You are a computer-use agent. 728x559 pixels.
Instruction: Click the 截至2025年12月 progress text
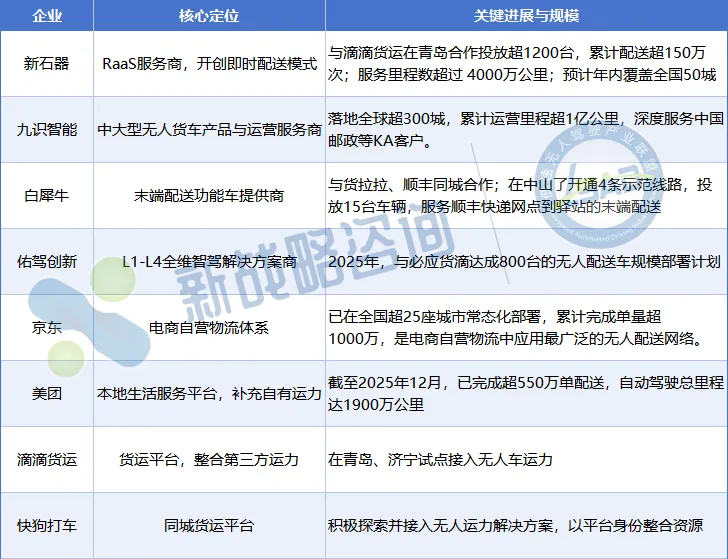pyautogui.click(x=526, y=394)
